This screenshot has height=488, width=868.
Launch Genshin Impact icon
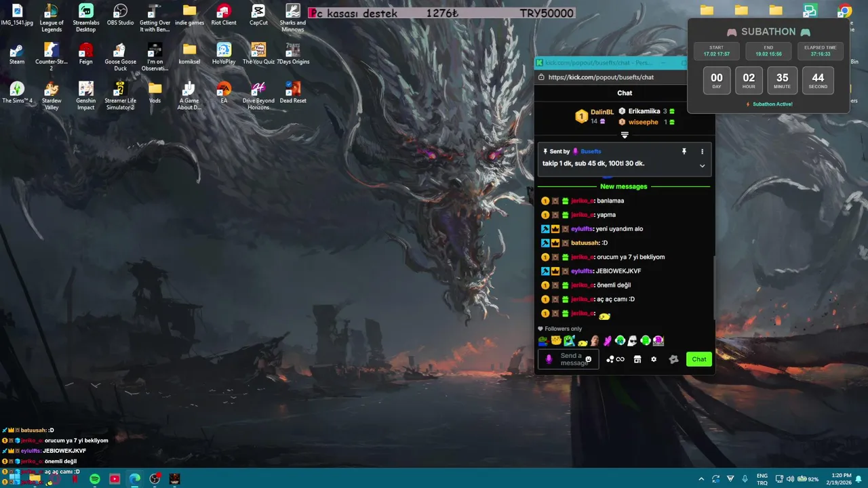[85, 96]
